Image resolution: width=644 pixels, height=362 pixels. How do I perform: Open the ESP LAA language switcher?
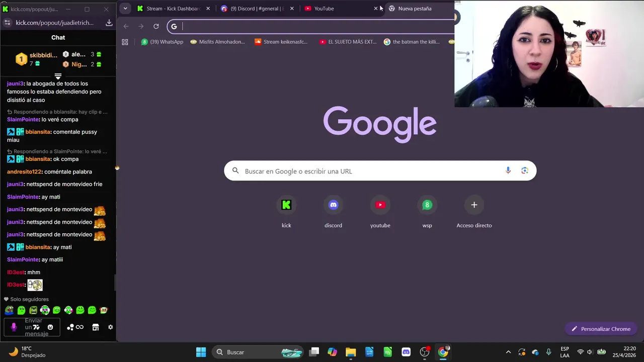tap(565, 352)
